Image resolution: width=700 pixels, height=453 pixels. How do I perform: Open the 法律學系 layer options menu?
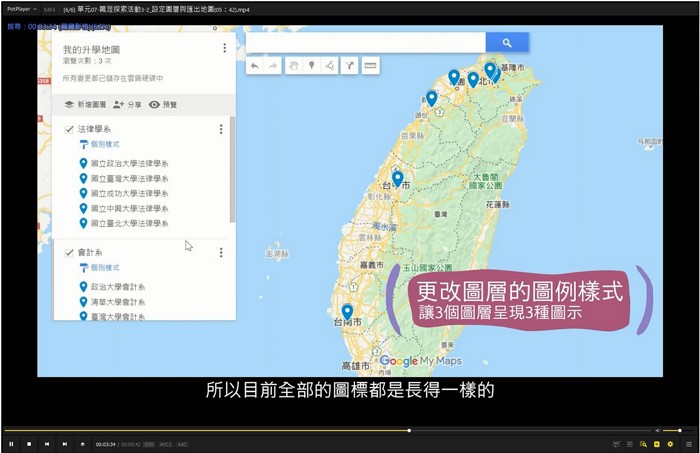pyautogui.click(x=221, y=130)
